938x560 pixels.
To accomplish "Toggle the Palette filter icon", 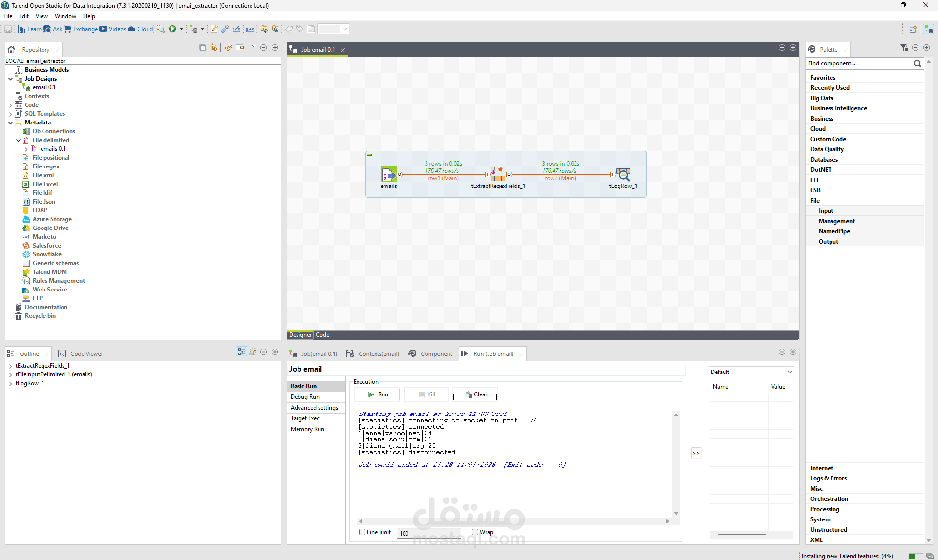I will pos(905,47).
